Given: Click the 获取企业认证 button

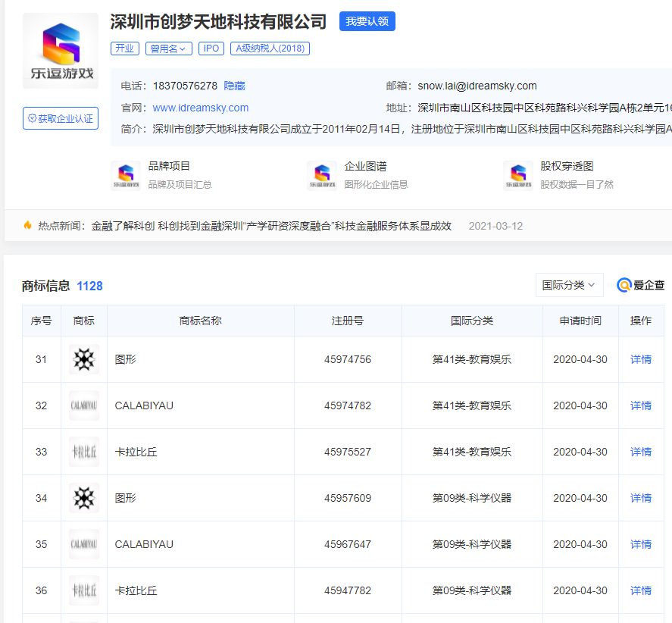Looking at the screenshot, I should tap(61, 118).
